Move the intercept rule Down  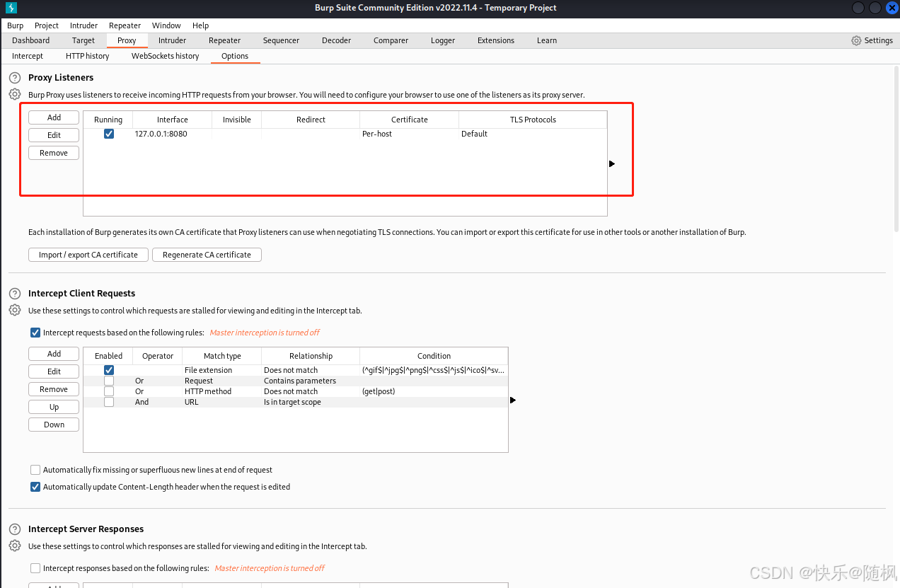[x=54, y=425]
